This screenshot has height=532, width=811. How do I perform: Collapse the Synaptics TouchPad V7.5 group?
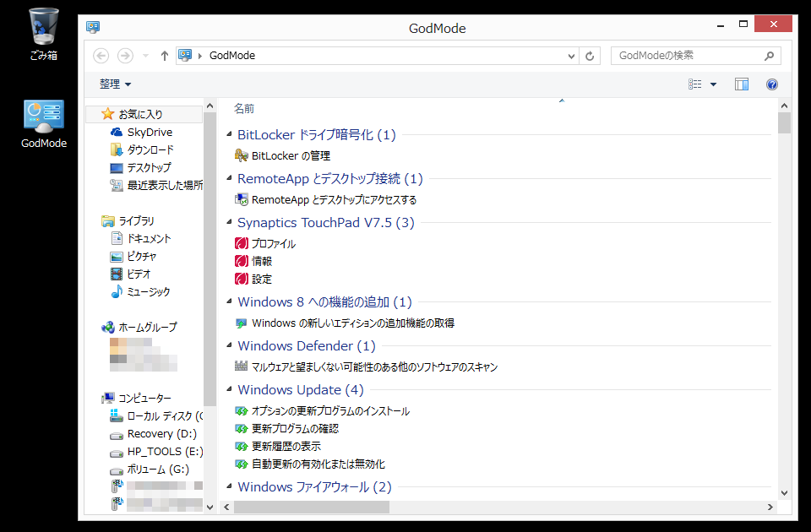pyautogui.click(x=229, y=222)
